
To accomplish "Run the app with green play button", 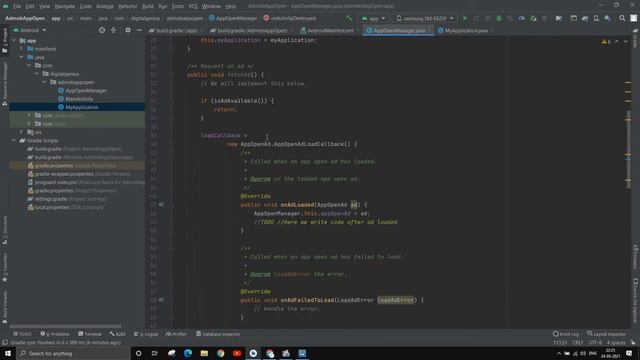I will (465, 18).
